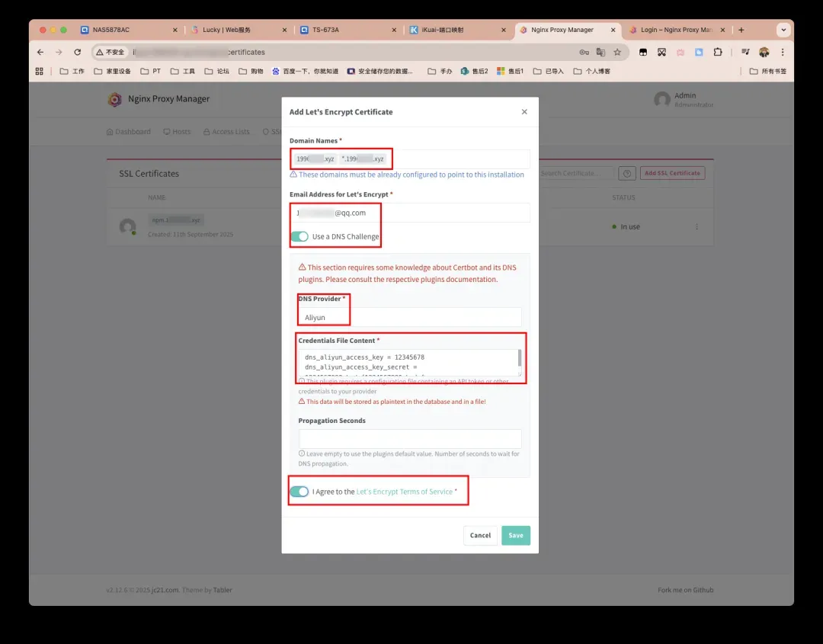Screen dimensions: 823x644
Task: Open Access Lists navigation item
Action: pyautogui.click(x=226, y=132)
